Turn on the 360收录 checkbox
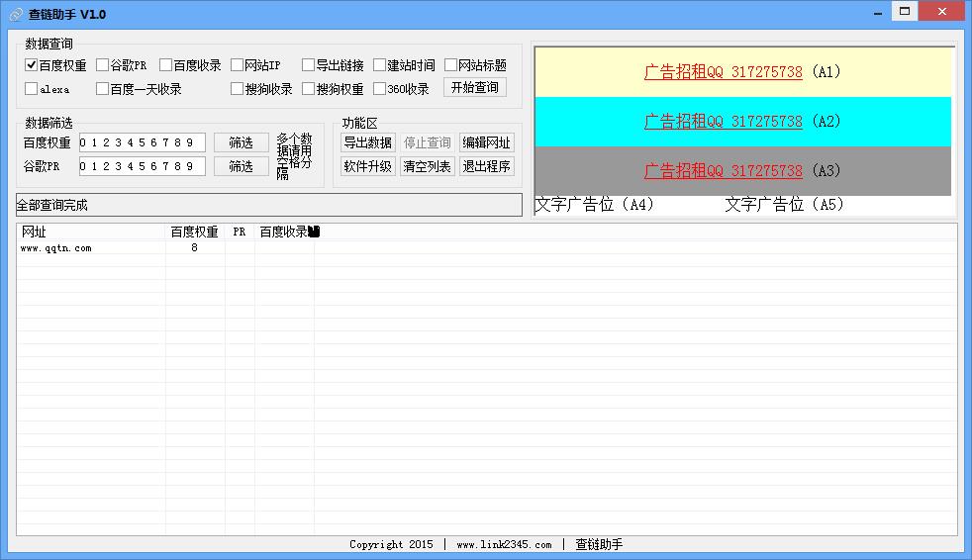This screenshot has width=972, height=560. click(380, 89)
